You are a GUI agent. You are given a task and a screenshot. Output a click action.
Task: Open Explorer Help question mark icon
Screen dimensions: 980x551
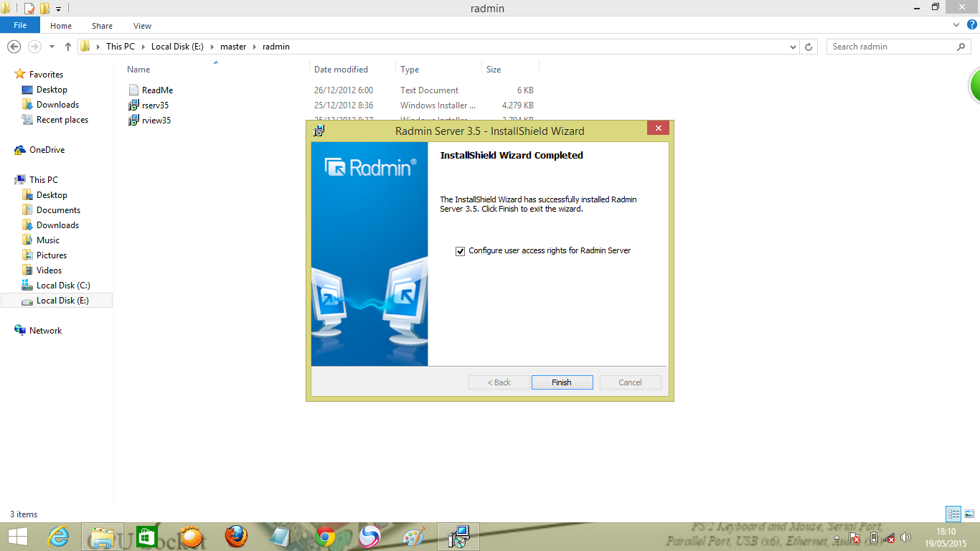[971, 25]
